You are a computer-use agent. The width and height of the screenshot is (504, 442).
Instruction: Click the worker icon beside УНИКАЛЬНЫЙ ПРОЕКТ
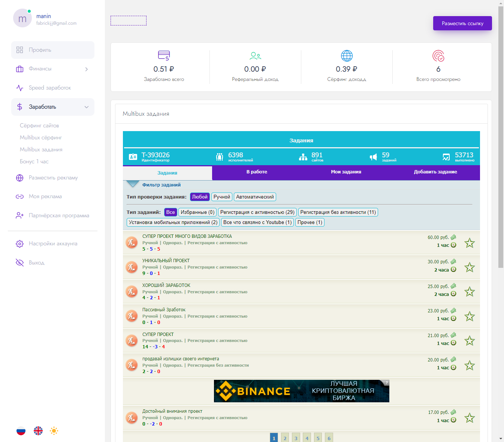click(132, 267)
